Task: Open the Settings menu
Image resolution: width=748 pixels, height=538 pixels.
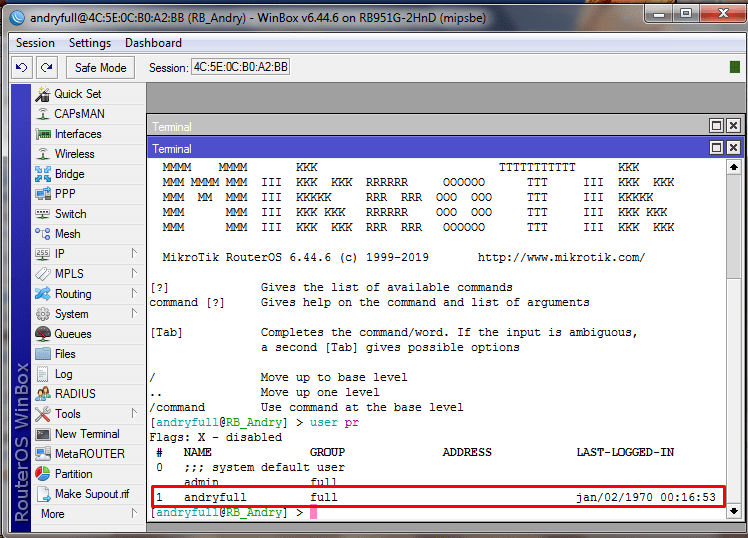Action: (x=90, y=43)
